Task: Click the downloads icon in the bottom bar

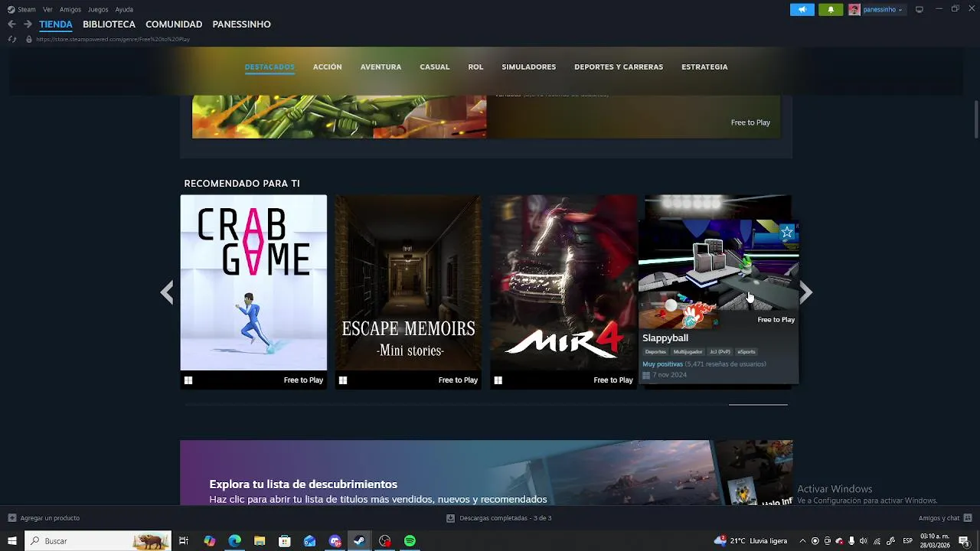Action: click(x=450, y=518)
